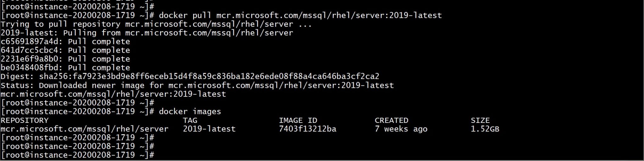
Task: Click the docker pull command text
Action: 300,15
